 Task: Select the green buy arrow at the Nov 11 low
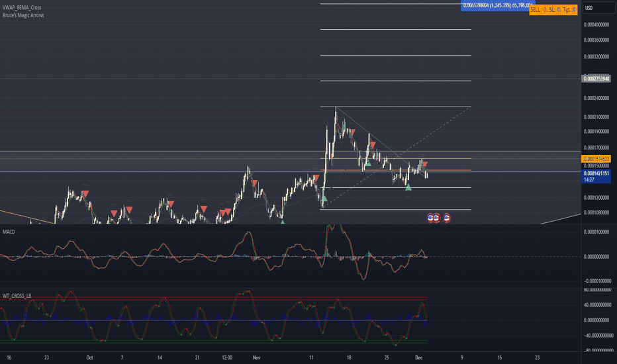[x=324, y=198]
